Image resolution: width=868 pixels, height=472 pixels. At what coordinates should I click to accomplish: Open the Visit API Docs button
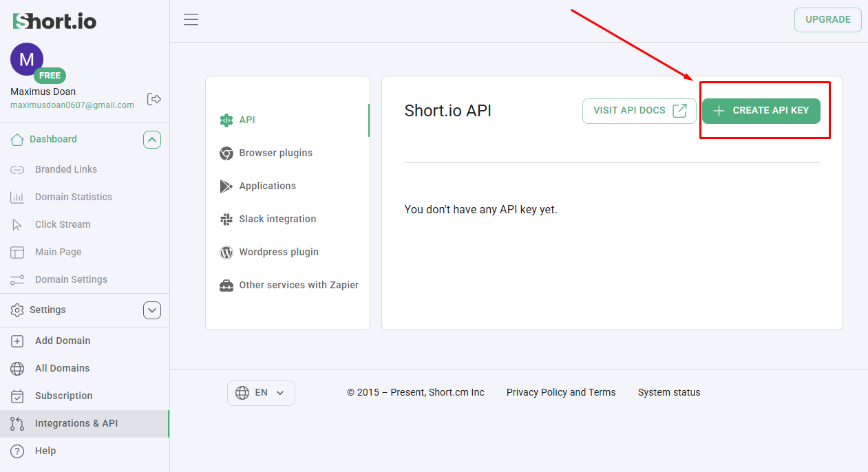pos(639,111)
